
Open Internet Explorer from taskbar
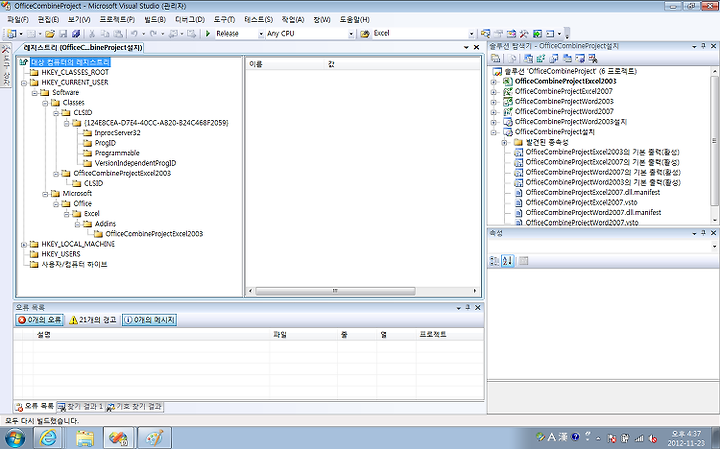48,438
